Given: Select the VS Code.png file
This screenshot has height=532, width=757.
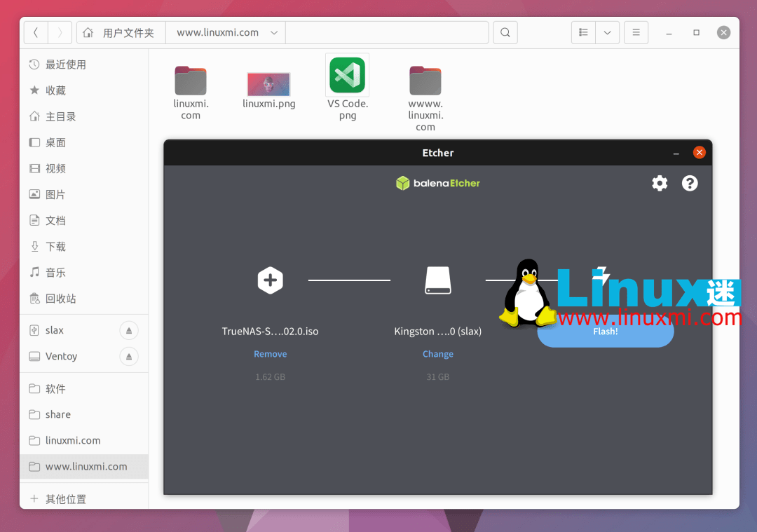Looking at the screenshot, I should pos(348,87).
